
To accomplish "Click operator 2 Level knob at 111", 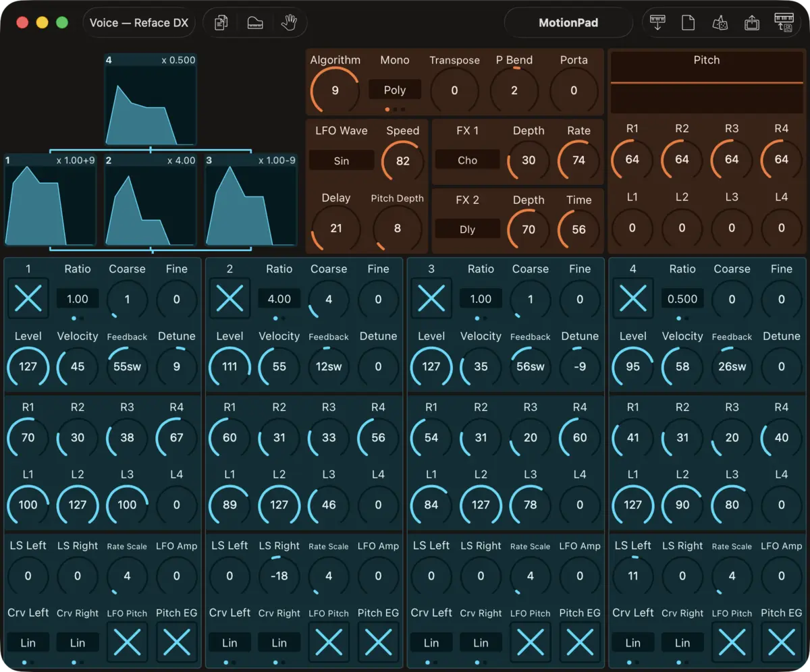I will click(x=230, y=367).
